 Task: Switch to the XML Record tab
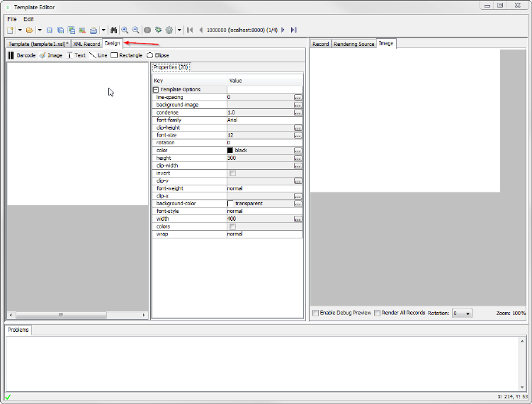pyautogui.click(x=86, y=44)
